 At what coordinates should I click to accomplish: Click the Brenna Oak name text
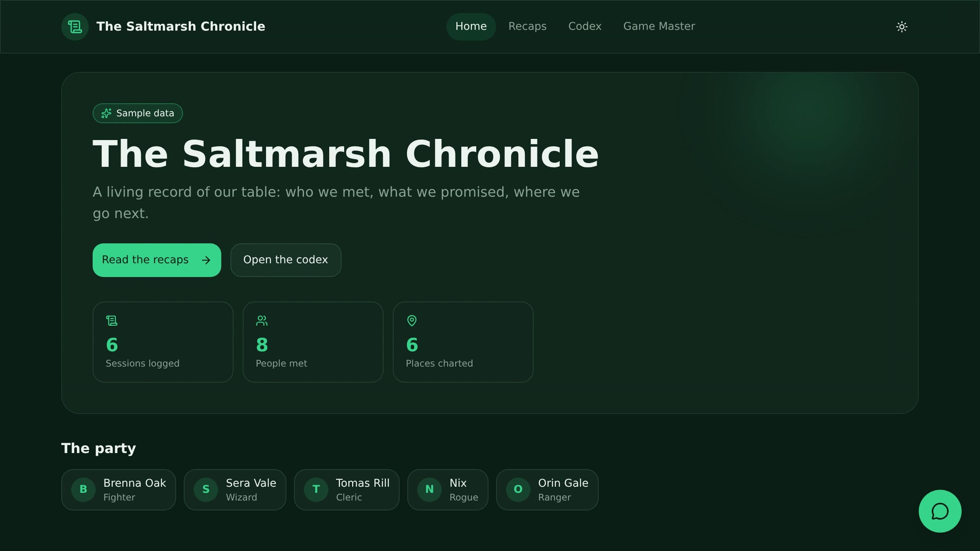coord(135,483)
